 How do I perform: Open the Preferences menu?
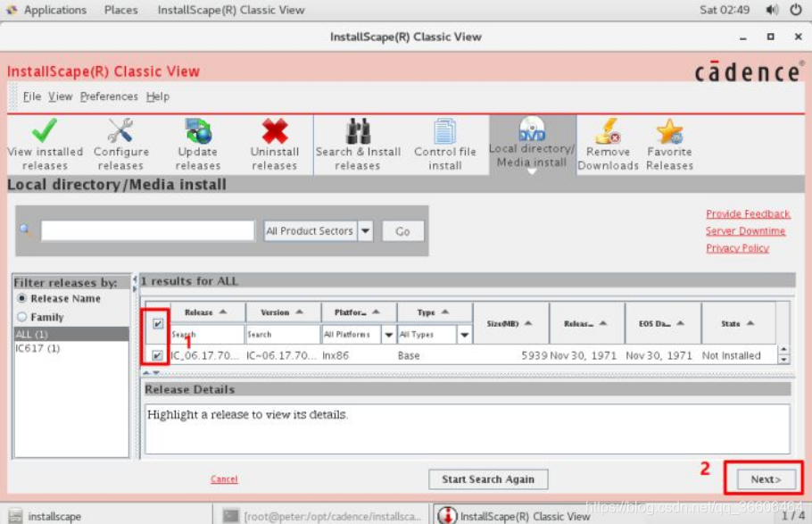pos(109,96)
